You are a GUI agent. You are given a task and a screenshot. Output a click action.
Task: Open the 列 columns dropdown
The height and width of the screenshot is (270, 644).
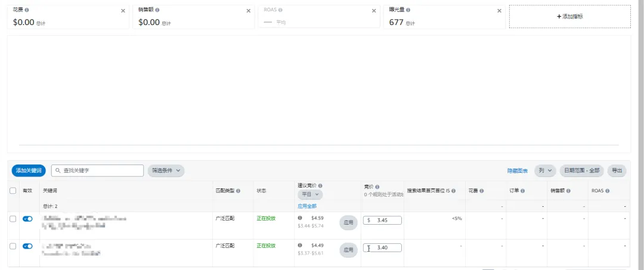coord(545,170)
